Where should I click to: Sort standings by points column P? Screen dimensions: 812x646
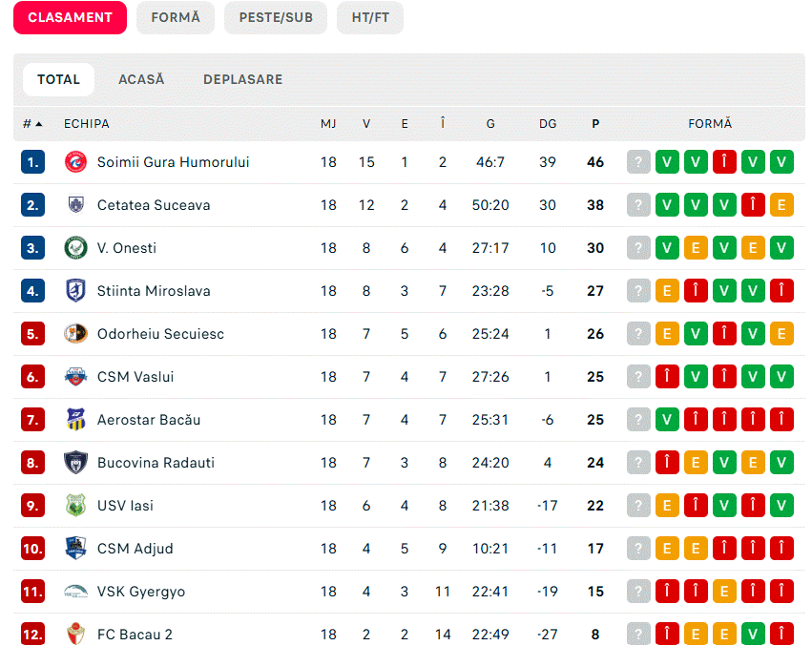click(595, 124)
